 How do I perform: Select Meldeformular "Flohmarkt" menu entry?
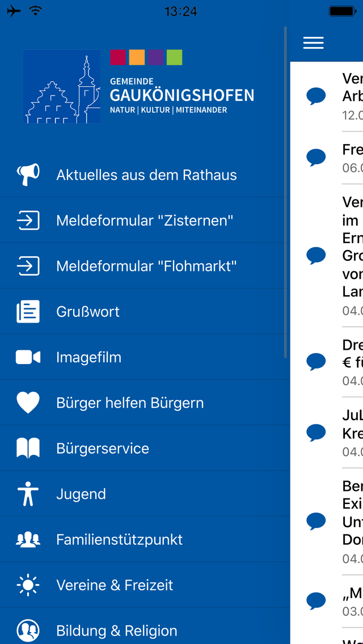click(145, 266)
